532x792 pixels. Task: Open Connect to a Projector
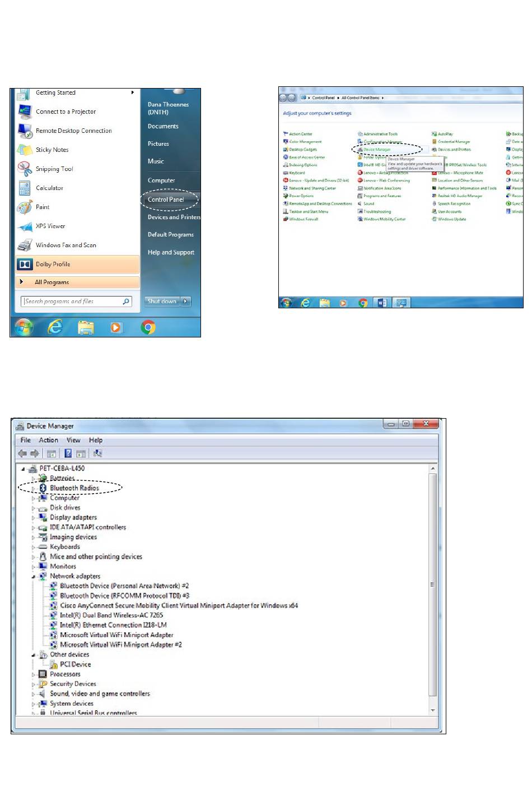point(66,112)
